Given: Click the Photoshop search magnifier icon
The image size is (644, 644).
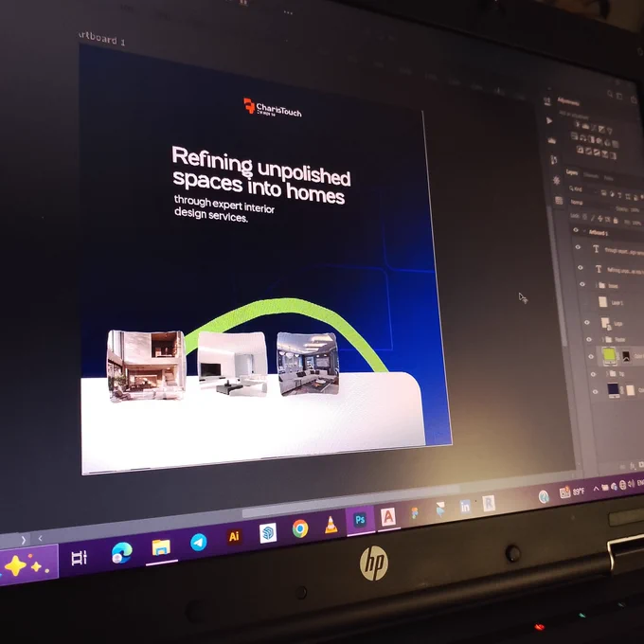Looking at the screenshot, I should pos(610,94).
